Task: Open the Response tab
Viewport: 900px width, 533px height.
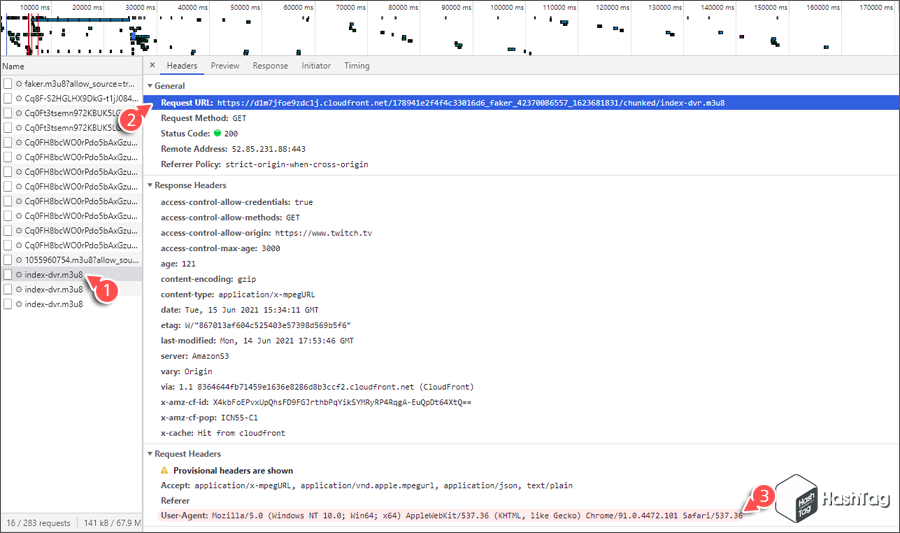Action: pos(270,65)
